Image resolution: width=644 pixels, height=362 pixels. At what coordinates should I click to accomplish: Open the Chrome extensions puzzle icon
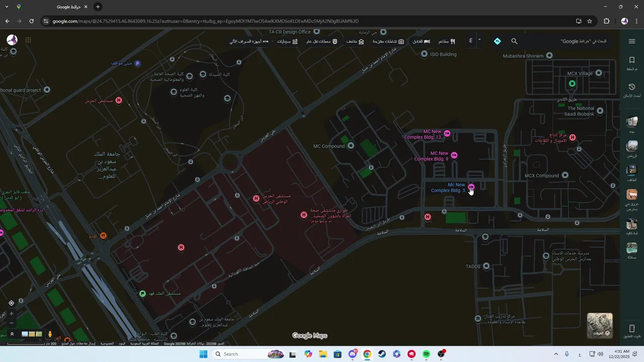(606, 21)
